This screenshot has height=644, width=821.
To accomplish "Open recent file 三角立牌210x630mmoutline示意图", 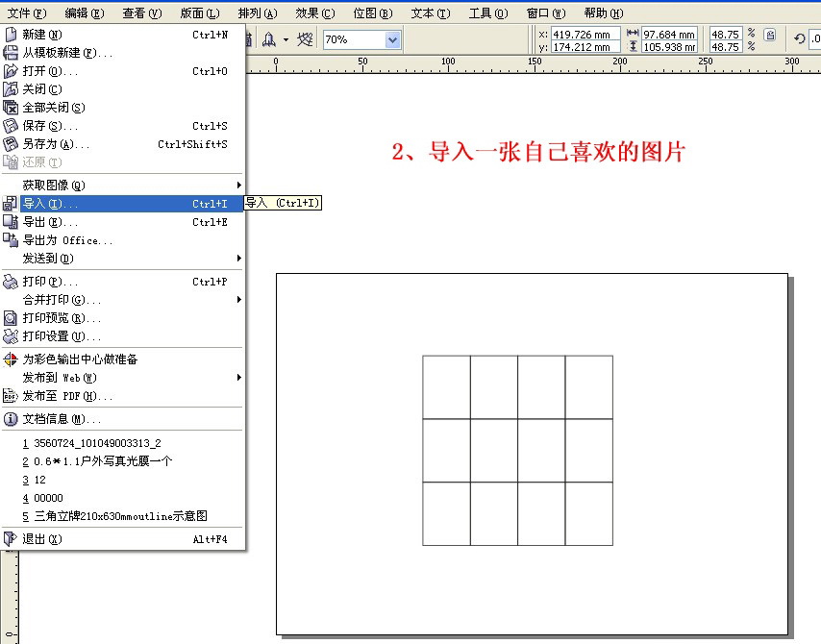I will pos(120,516).
